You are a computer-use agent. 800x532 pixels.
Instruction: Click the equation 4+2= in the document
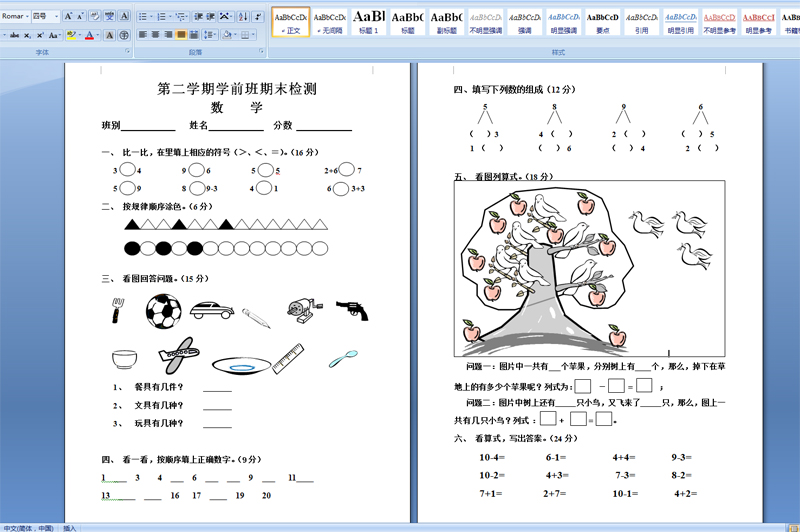click(x=685, y=493)
